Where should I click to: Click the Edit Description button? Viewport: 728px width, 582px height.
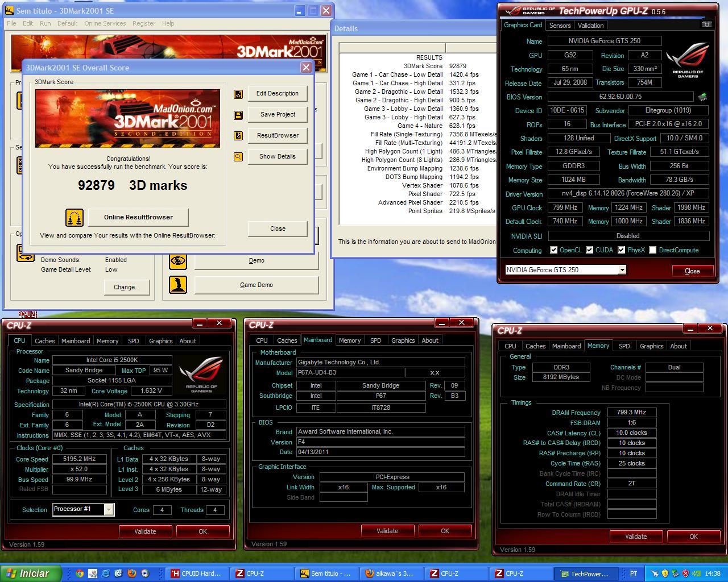(x=278, y=94)
